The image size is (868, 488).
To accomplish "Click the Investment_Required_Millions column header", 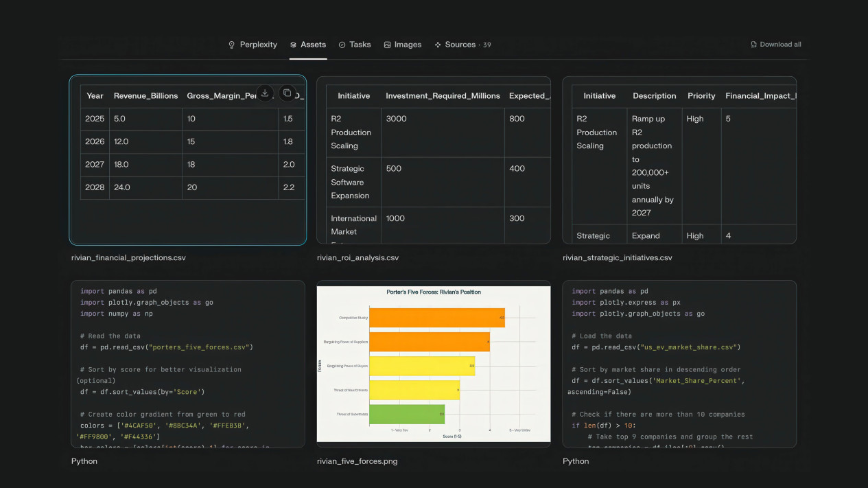I will click(443, 96).
